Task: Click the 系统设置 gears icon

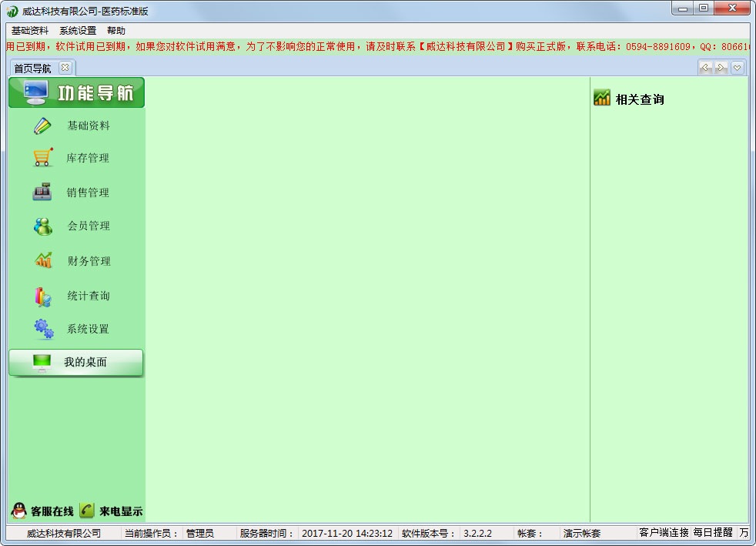Action: tap(43, 329)
